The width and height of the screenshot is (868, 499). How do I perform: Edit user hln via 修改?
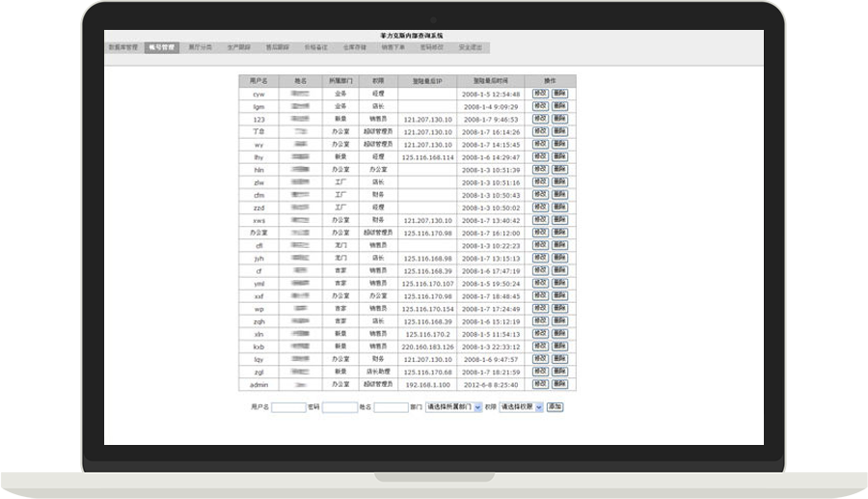coord(540,169)
